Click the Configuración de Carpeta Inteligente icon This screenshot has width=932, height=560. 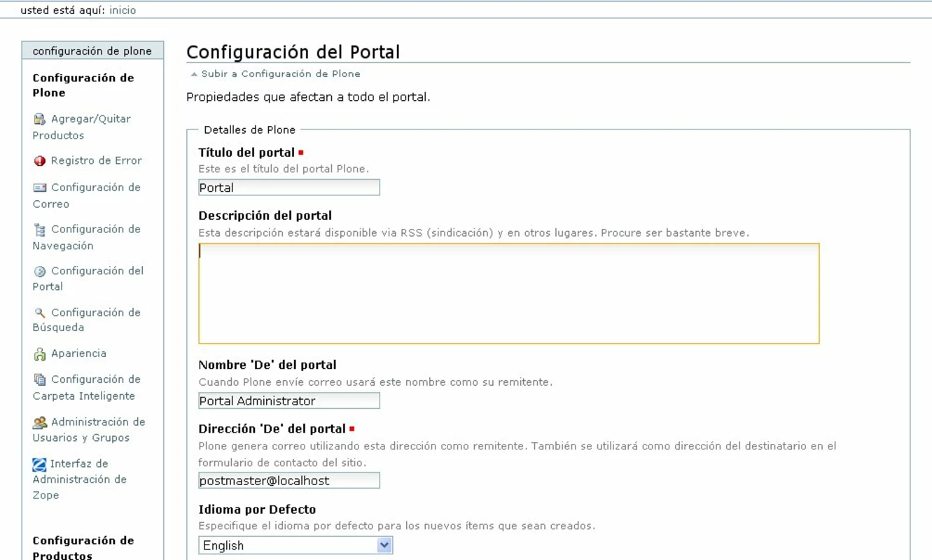pos(39,380)
